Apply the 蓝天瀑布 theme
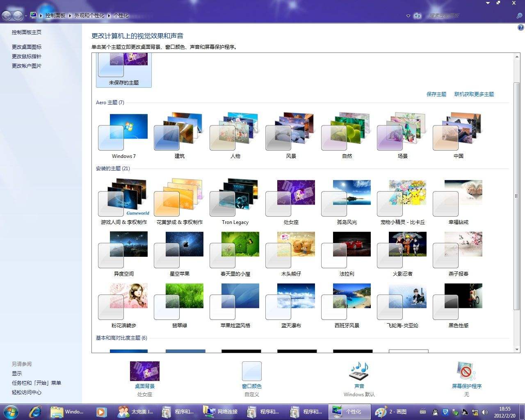Screen dimensions: 525x420 click(x=291, y=305)
